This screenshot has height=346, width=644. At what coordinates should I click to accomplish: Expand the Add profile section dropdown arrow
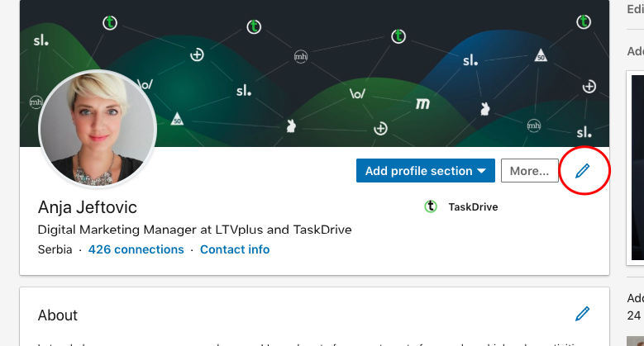(x=482, y=171)
